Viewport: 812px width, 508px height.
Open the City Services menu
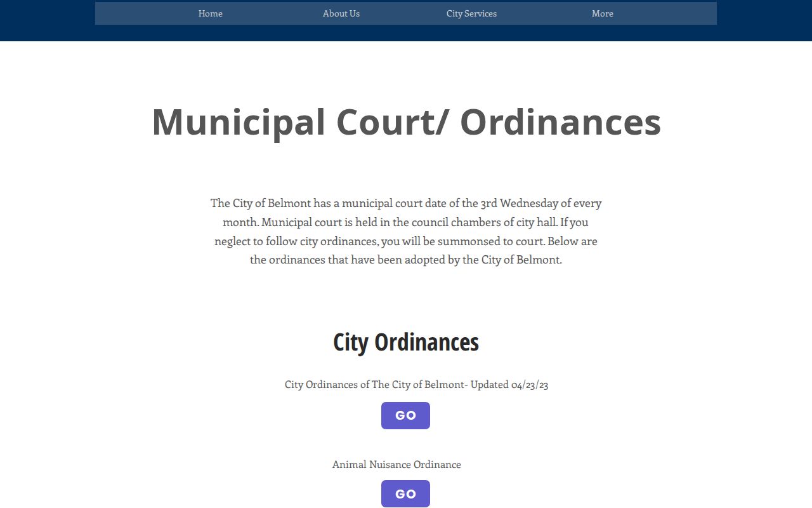(471, 13)
